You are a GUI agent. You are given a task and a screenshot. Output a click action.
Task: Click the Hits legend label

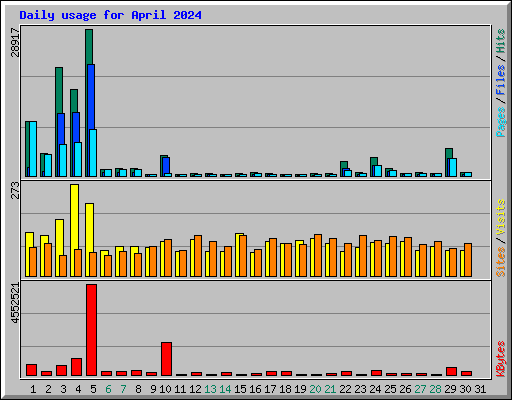pyautogui.click(x=501, y=41)
